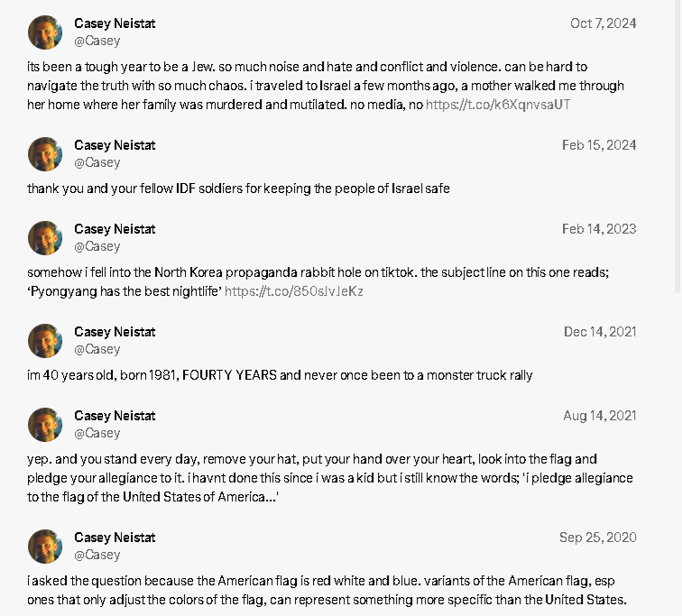This screenshot has height=616, width=682.
Task: Click avatar on Feb 15, 2024 tweet
Action: (x=45, y=154)
